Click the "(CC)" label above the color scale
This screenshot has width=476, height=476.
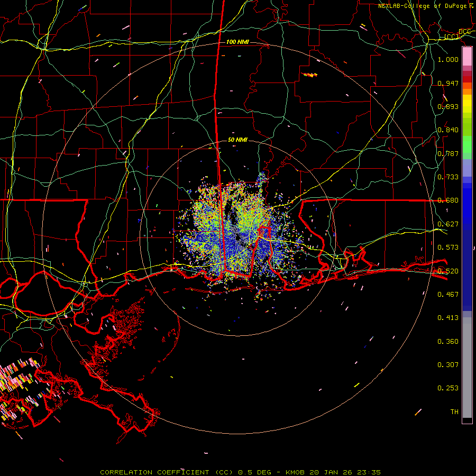pyautogui.click(x=452, y=37)
